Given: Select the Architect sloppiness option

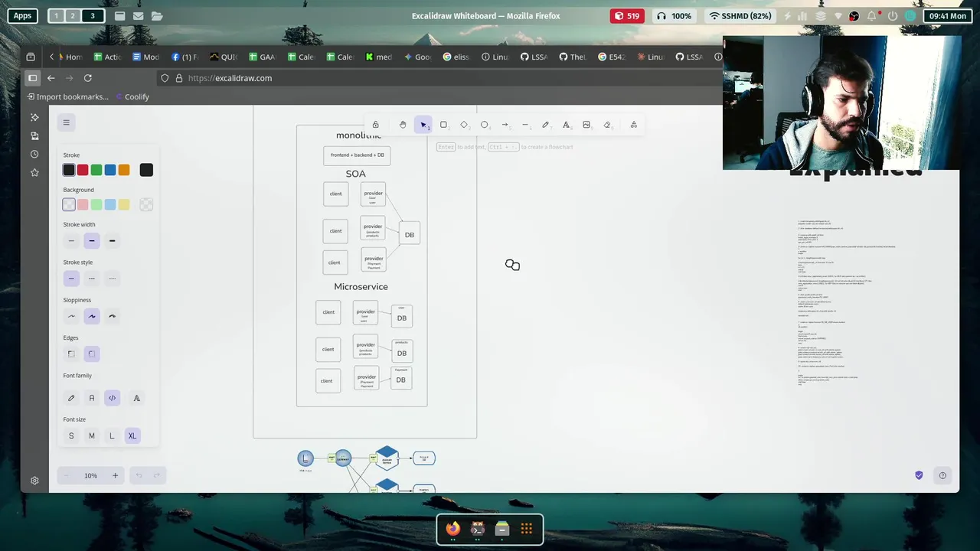Looking at the screenshot, I should (71, 316).
